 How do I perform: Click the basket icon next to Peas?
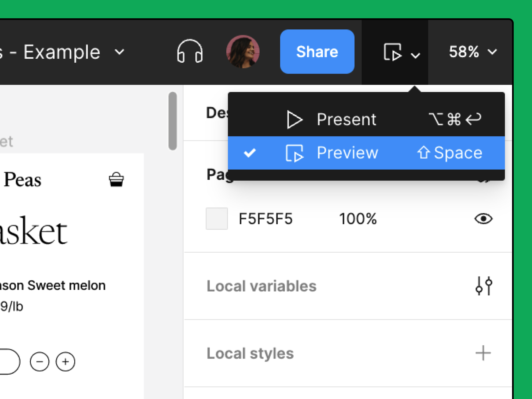coord(116,180)
